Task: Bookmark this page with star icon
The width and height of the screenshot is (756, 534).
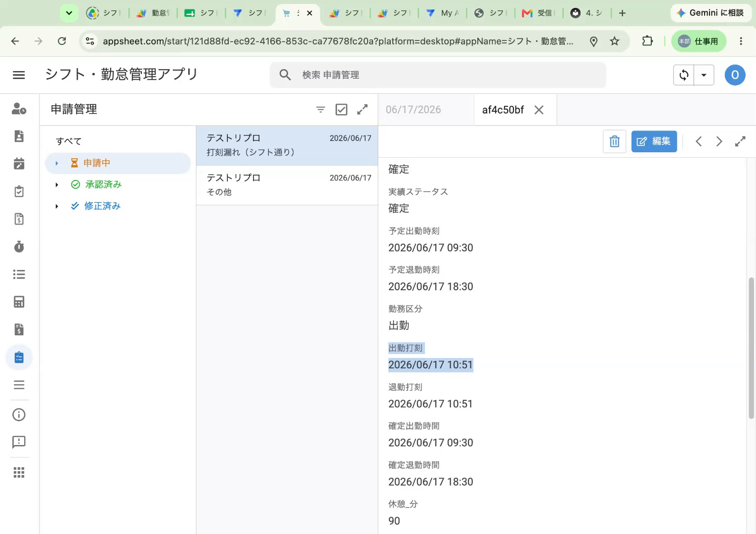Action: 615,41
